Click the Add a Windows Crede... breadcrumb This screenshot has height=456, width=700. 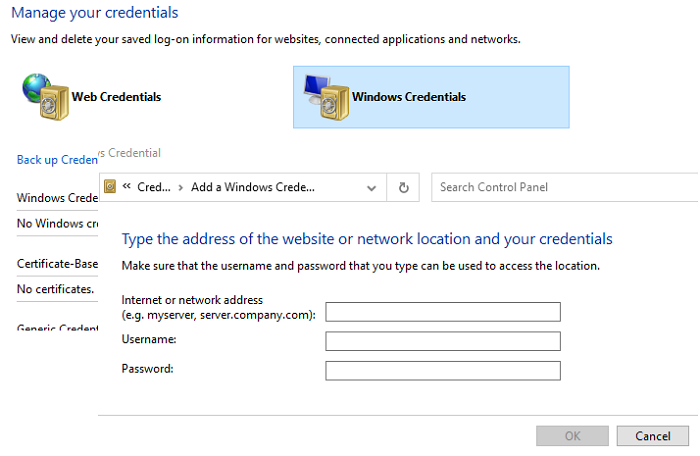(252, 187)
